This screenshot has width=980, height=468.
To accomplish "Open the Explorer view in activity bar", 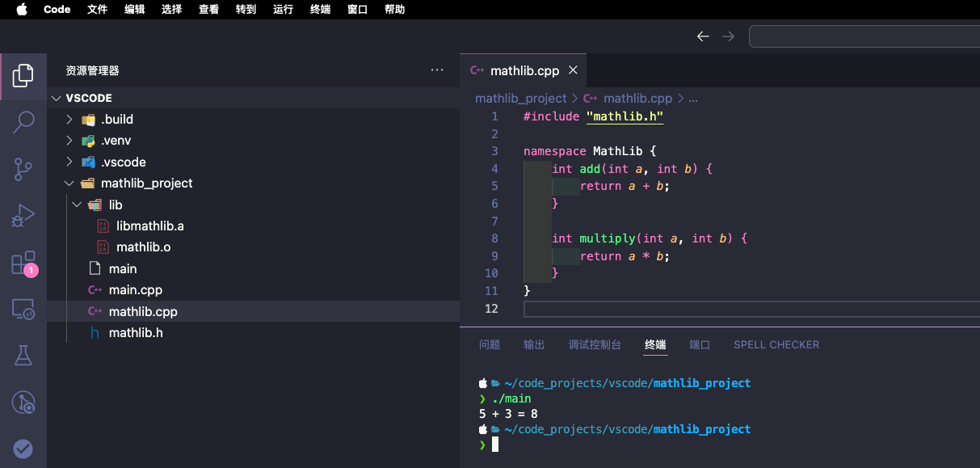I will pos(23,76).
